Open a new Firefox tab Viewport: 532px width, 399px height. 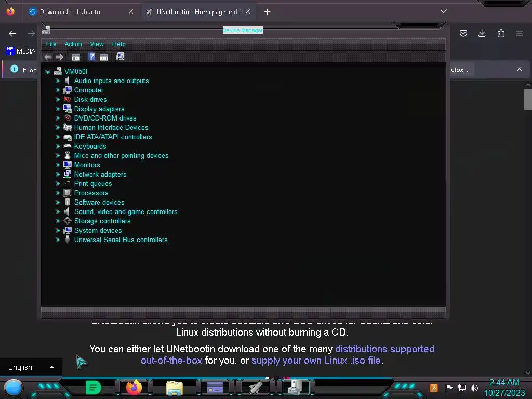268,12
